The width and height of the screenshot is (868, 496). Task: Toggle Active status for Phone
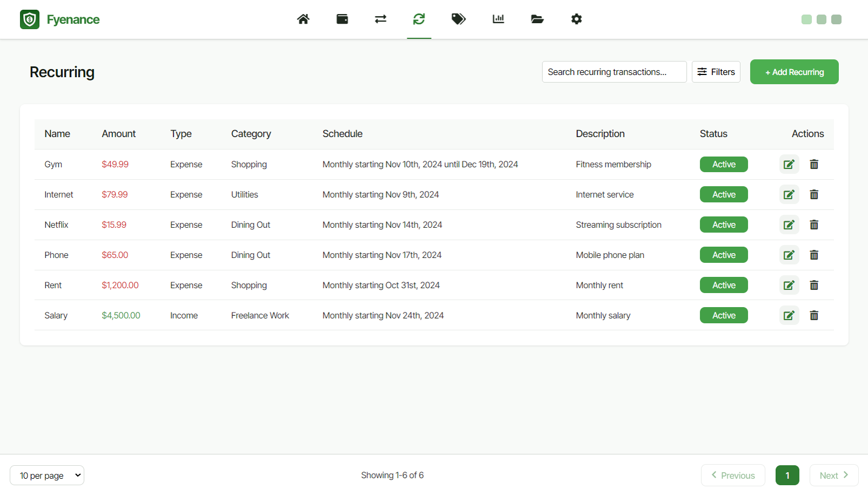pyautogui.click(x=723, y=255)
